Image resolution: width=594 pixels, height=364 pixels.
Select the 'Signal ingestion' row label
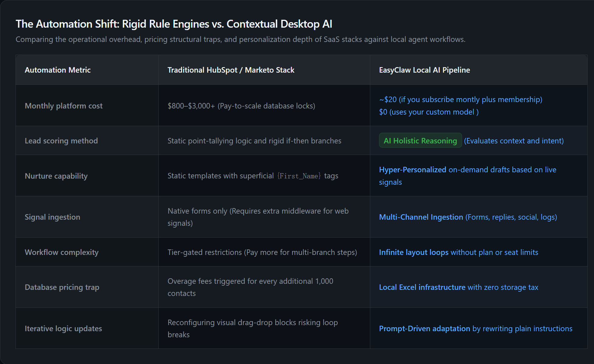point(53,217)
